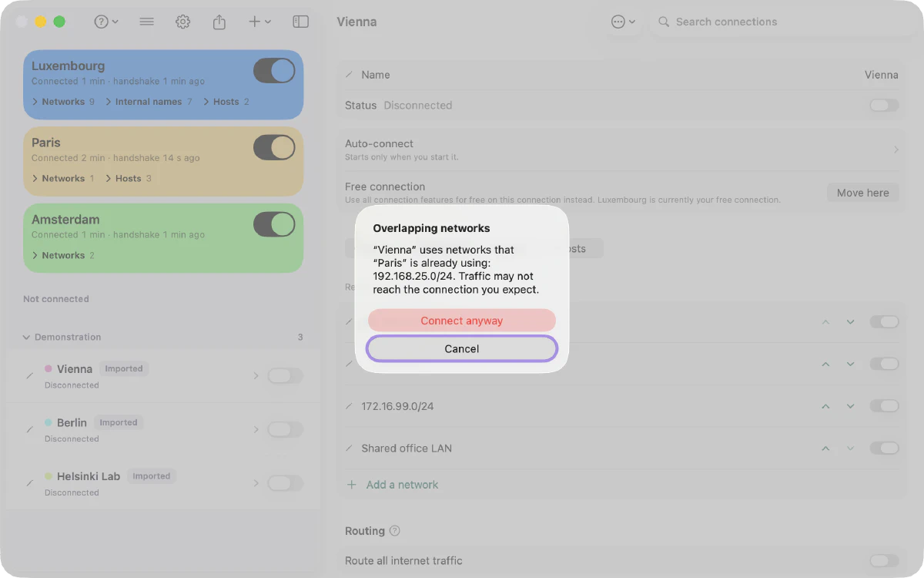Edit Shared office LAN using its pencil icon
Image resolution: width=924 pixels, height=578 pixels.
click(349, 449)
